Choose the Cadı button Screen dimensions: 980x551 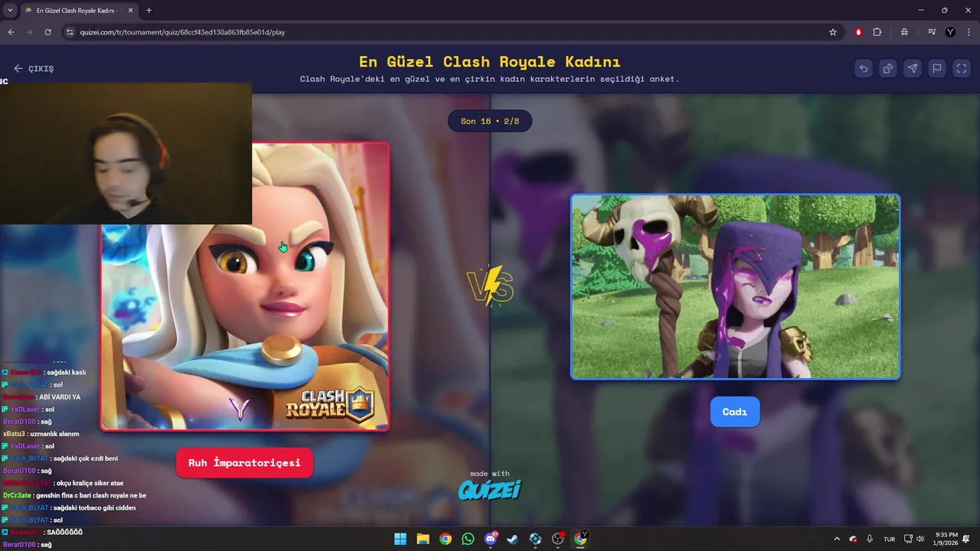pyautogui.click(x=734, y=412)
